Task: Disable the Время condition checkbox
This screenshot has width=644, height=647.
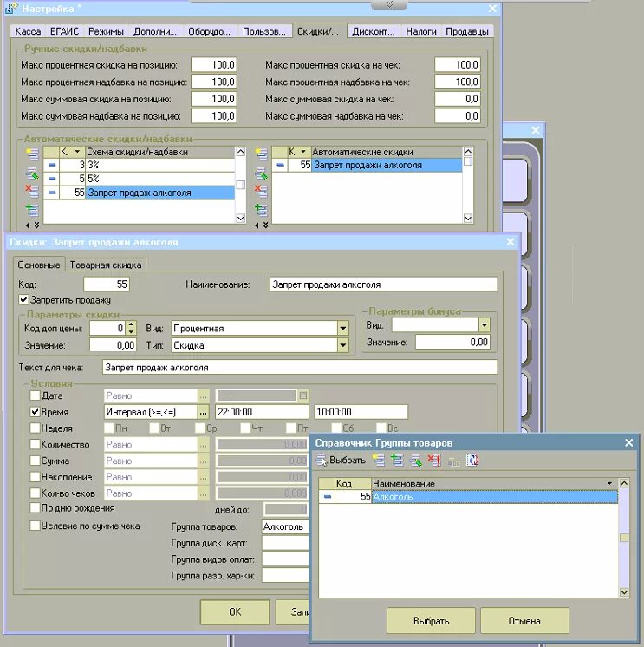Action: pyautogui.click(x=35, y=411)
